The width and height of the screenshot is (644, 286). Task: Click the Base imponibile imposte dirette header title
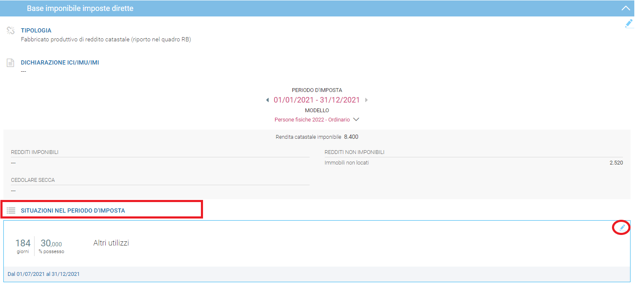click(x=80, y=8)
